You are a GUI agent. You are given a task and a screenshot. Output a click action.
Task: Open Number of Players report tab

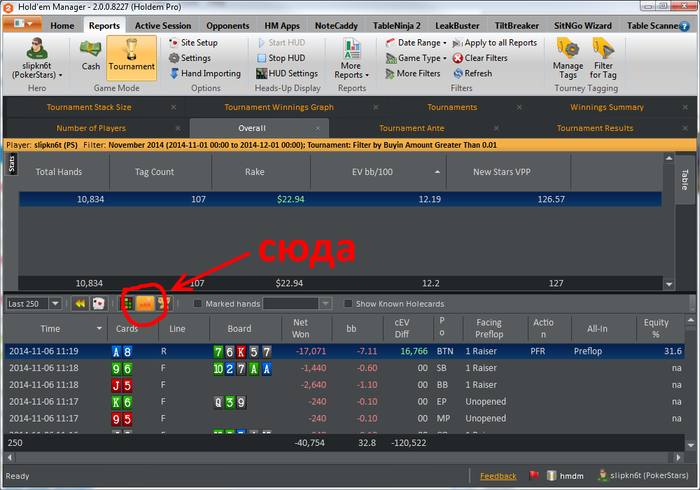tap(91, 128)
